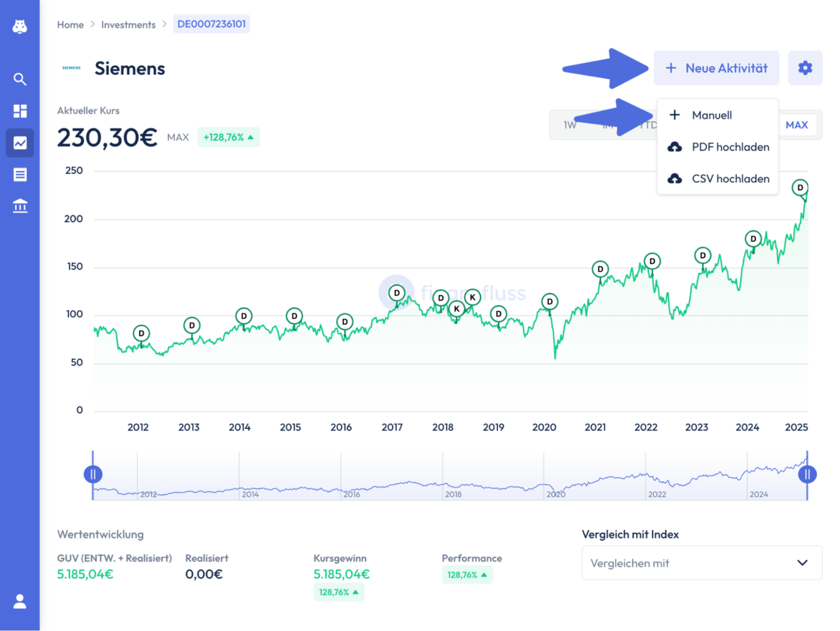Click the Realisiert value 0,00€

click(x=204, y=574)
